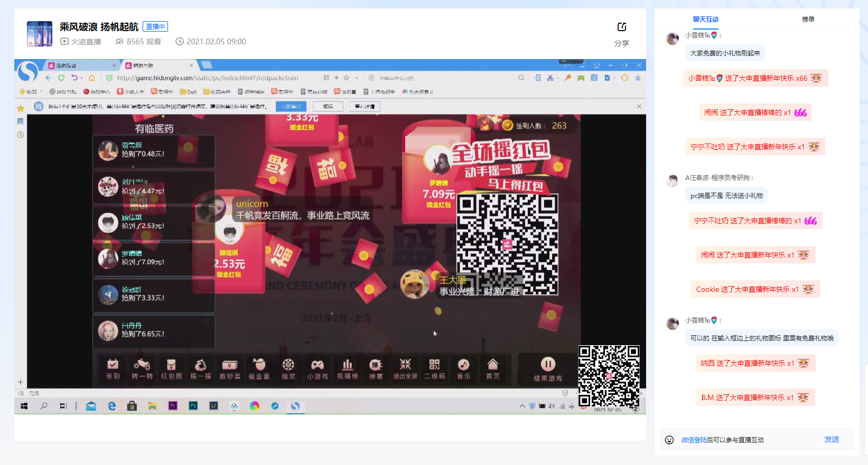Click the message pc端是不是 无法送小礼物
This screenshot has height=465, width=868.
click(726, 196)
